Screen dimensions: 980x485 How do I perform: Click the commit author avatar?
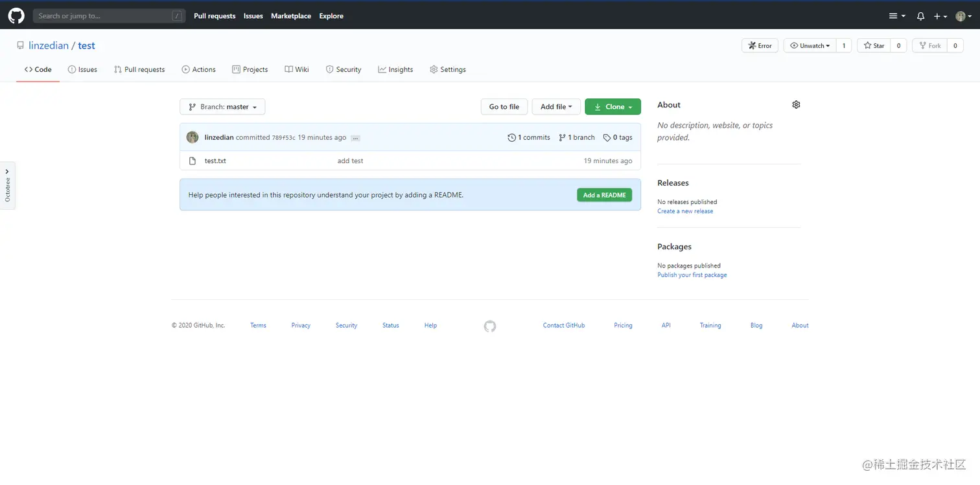[x=192, y=137]
